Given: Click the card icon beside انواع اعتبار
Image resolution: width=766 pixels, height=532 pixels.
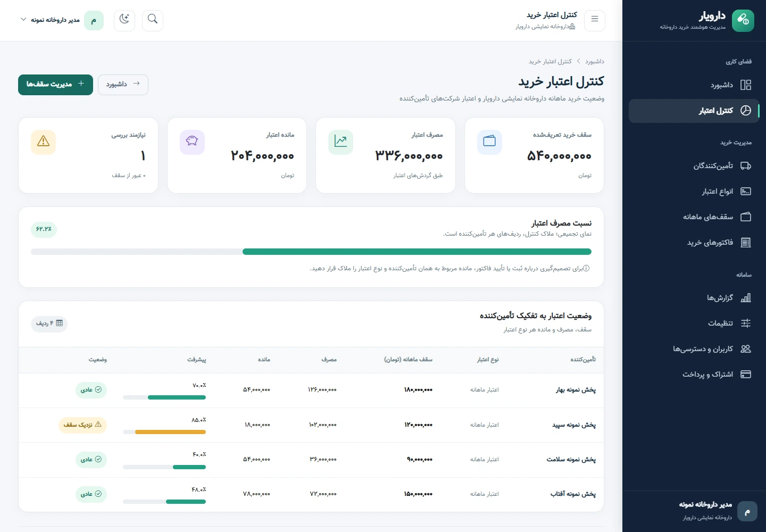Looking at the screenshot, I should [x=746, y=192].
